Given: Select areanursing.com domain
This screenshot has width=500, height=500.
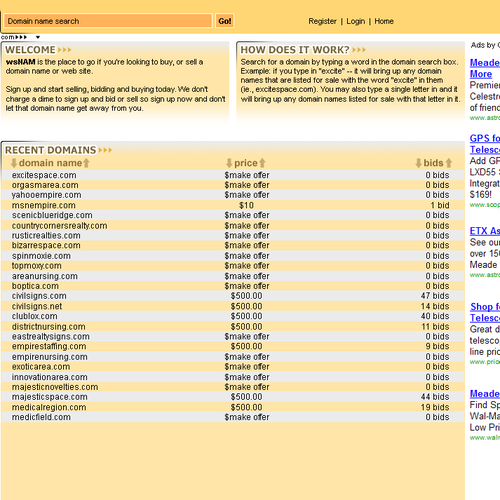Looking at the screenshot, I should (x=45, y=276).
